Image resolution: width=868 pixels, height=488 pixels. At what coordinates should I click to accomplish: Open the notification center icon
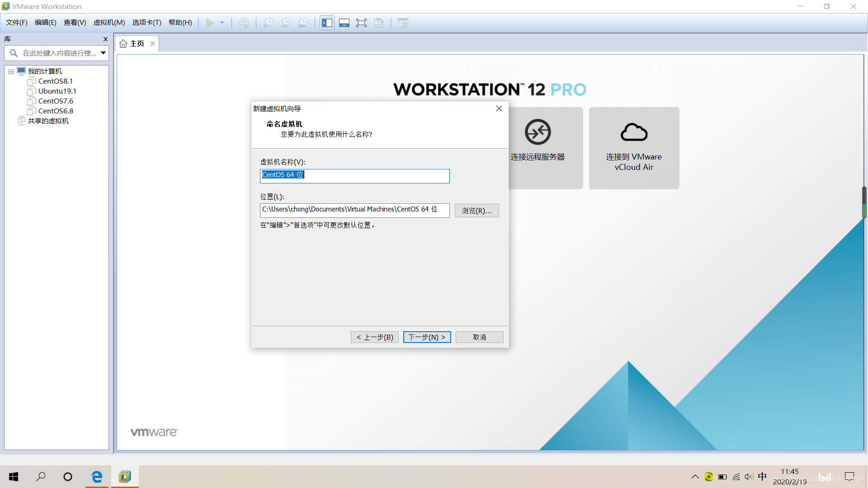[x=849, y=477]
